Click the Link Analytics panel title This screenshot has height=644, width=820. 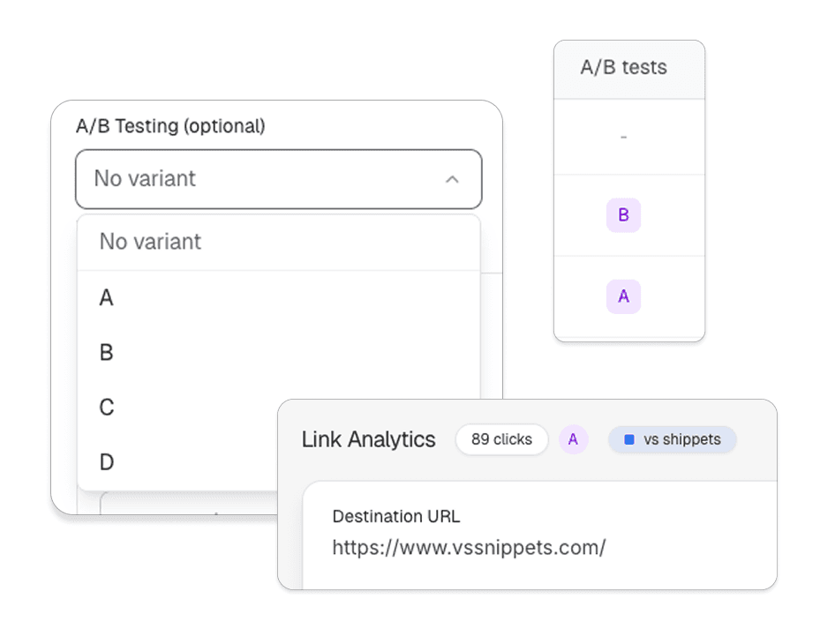tap(368, 439)
